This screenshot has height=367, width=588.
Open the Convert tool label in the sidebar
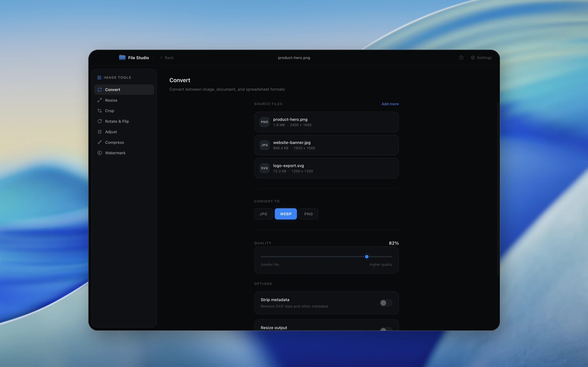(x=112, y=90)
